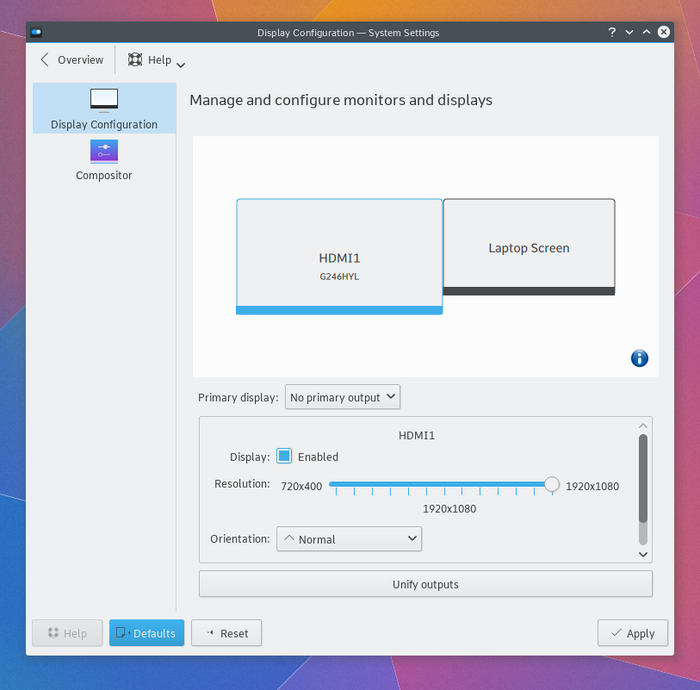Click the blue info icon in monitor preview
The height and width of the screenshot is (690, 700).
point(640,358)
